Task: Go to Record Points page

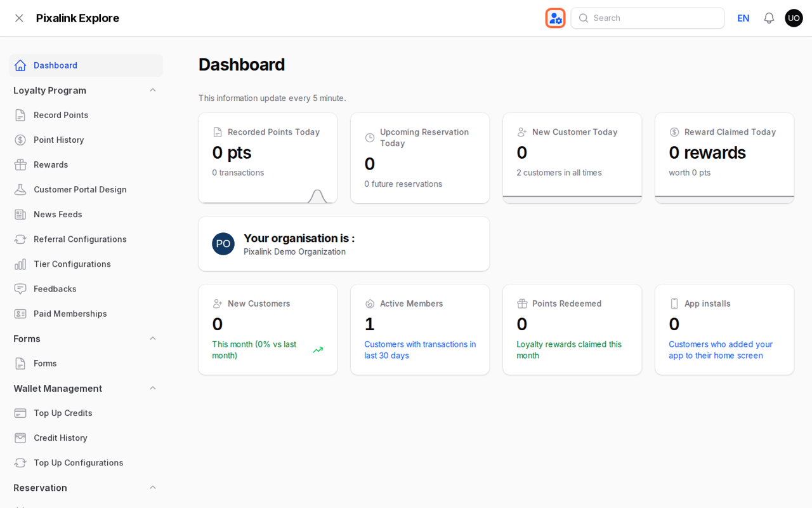Action: [x=86, y=115]
